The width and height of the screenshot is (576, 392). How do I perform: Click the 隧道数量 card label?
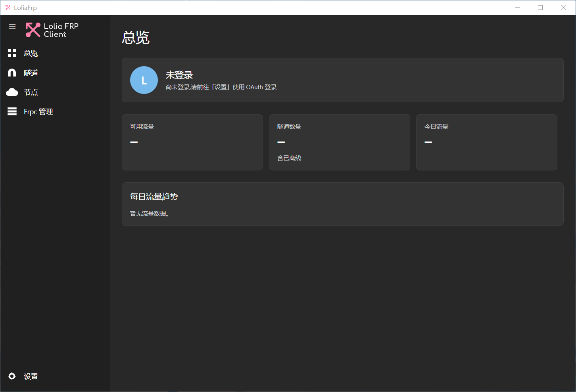[x=289, y=127]
